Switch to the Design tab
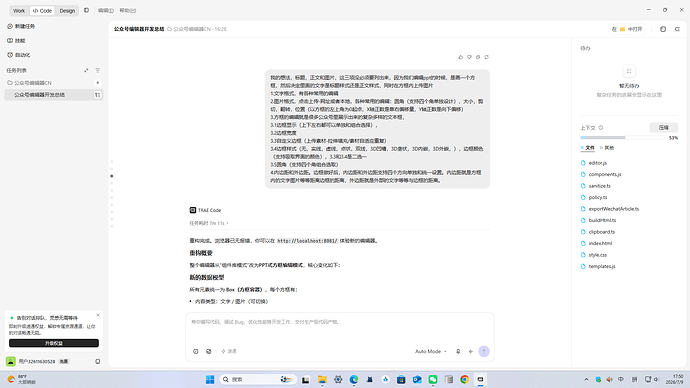Viewport: 690px width, 388px height. pyautogui.click(x=67, y=11)
